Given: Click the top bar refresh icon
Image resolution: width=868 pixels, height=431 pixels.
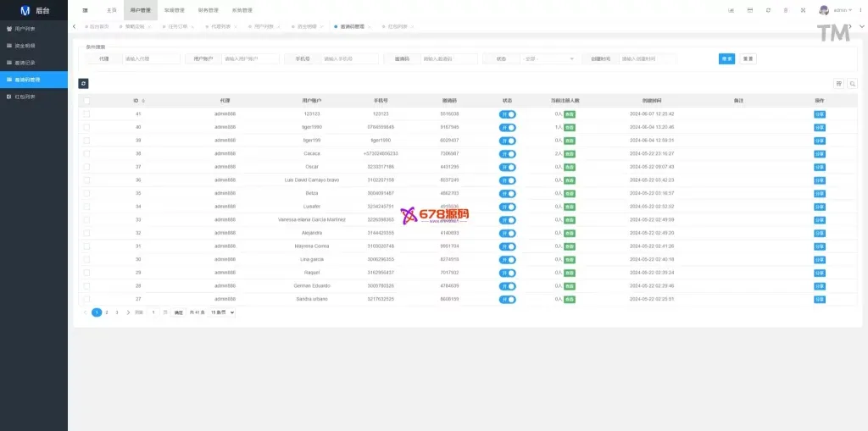Looking at the screenshot, I should [768, 10].
